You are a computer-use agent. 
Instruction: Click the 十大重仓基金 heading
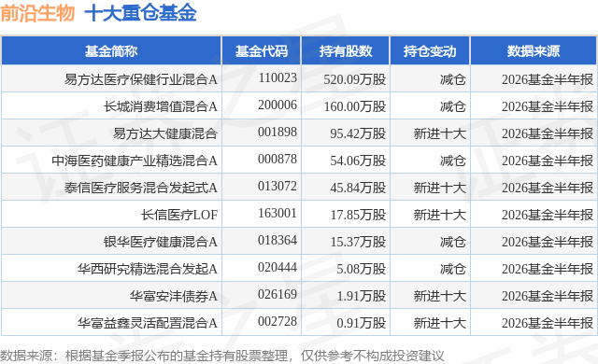(140, 13)
